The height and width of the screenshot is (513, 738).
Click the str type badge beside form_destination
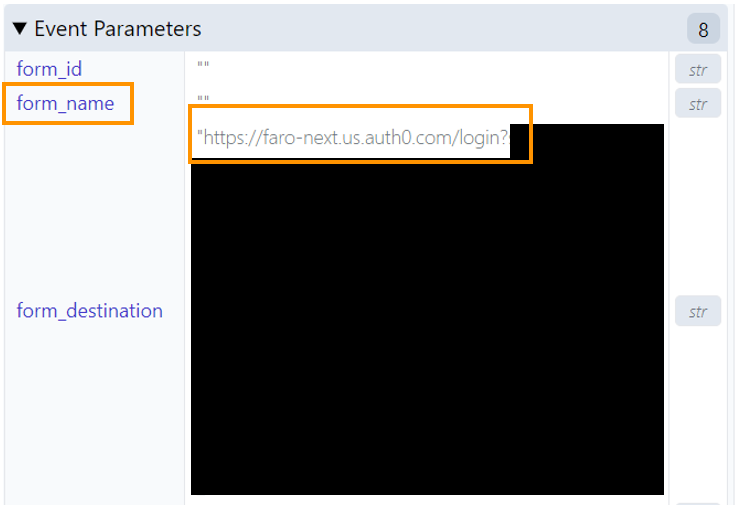coord(698,311)
